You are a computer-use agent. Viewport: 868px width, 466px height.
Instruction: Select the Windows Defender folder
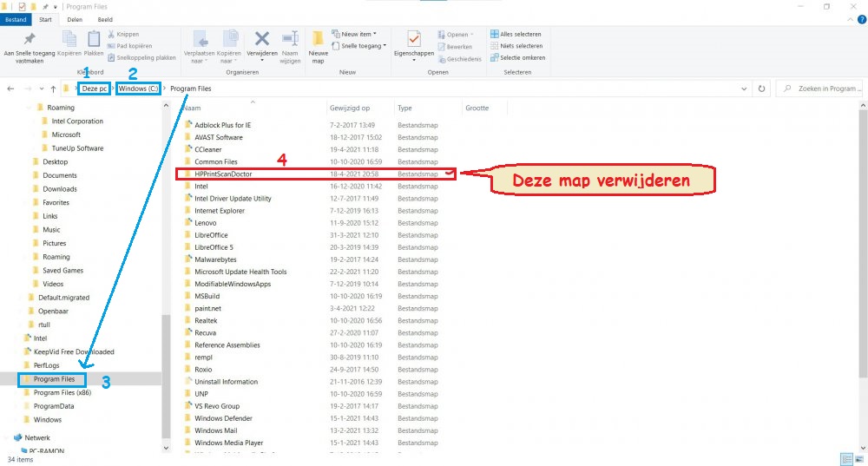[x=223, y=418]
